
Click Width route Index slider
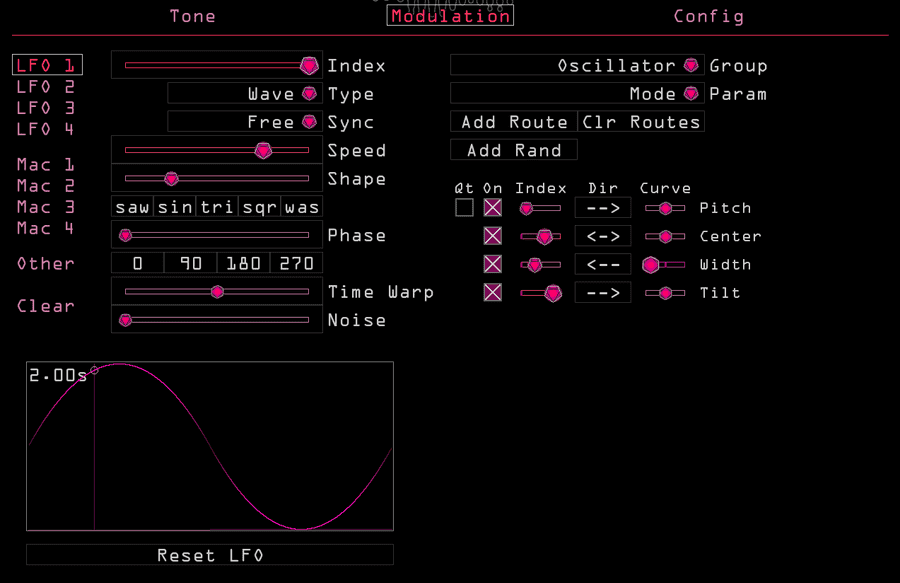point(540,265)
